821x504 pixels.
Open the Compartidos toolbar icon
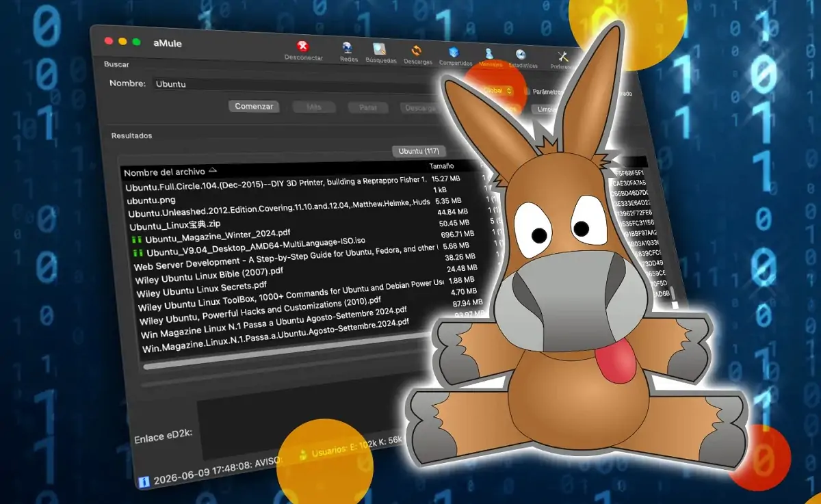click(454, 52)
